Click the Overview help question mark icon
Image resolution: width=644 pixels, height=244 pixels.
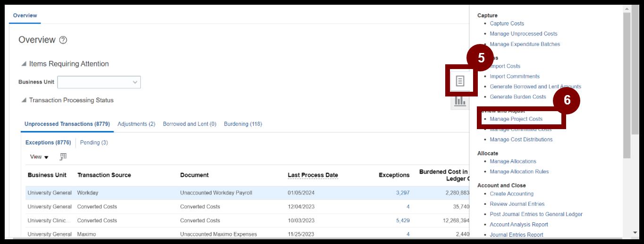pyautogui.click(x=63, y=40)
